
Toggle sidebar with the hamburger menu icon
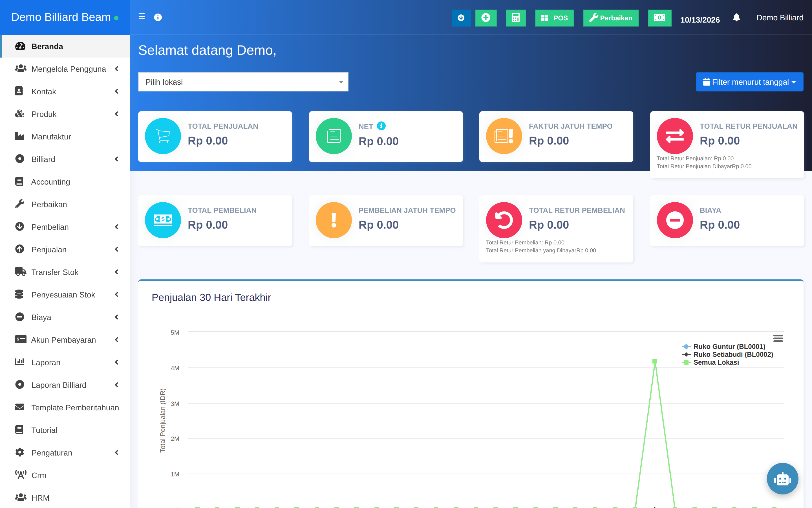[x=142, y=17]
